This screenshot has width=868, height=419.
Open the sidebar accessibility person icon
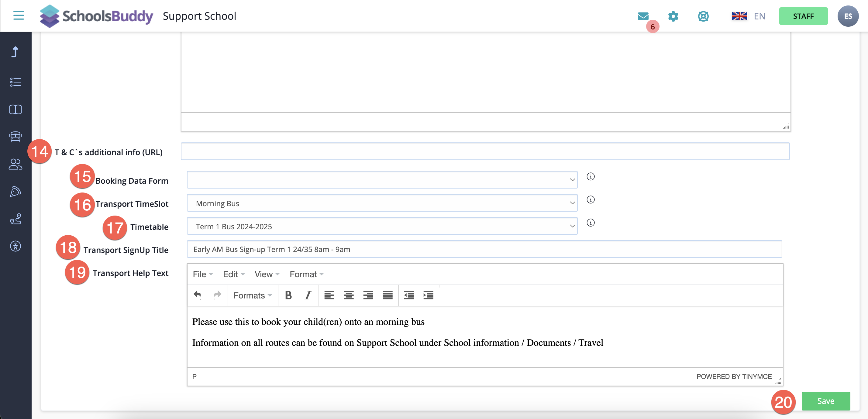pos(15,246)
